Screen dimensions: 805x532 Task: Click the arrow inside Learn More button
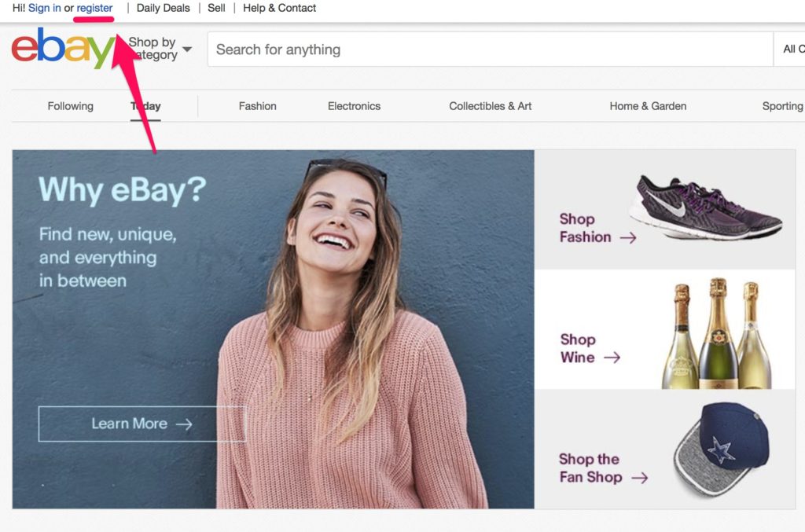point(184,424)
